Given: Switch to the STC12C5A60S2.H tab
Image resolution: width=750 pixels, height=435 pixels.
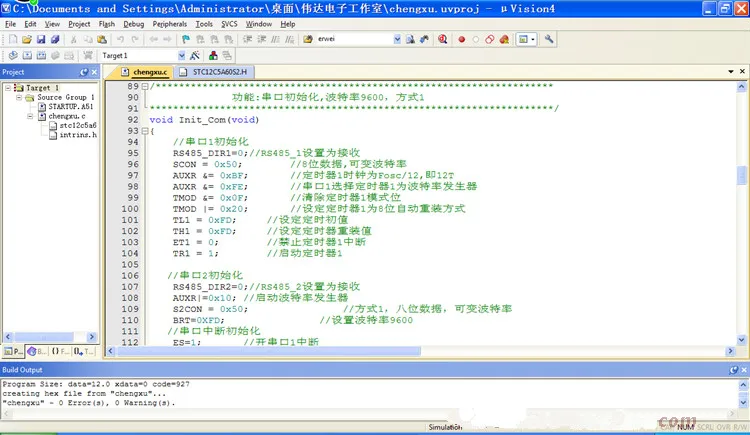Looking at the screenshot, I should (x=213, y=72).
